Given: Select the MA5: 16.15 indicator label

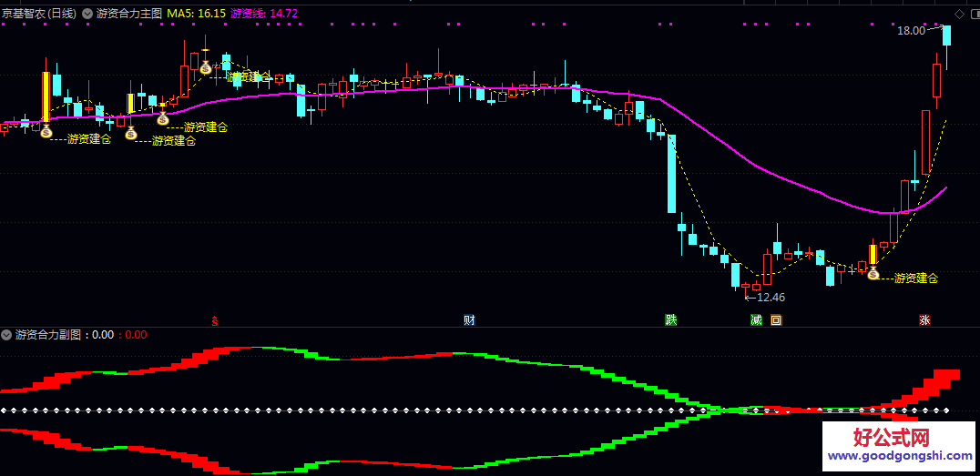Looking at the screenshot, I should tap(196, 13).
